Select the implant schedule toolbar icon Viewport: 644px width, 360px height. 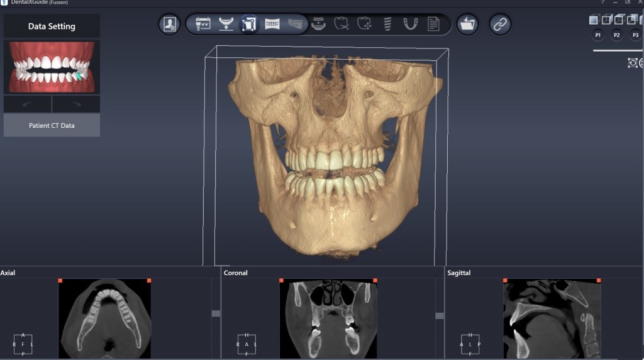(x=203, y=25)
